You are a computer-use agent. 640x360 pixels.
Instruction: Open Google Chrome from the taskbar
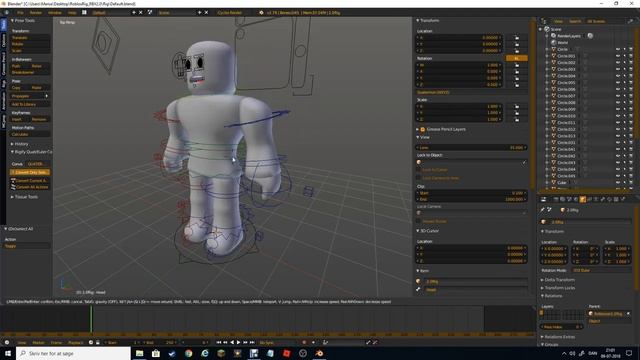coord(188,353)
